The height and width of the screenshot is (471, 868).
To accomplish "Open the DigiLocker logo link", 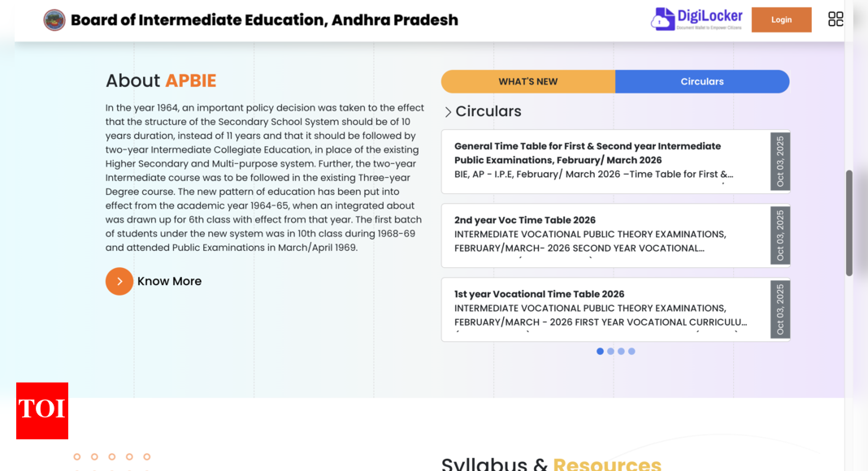I will coord(697,19).
